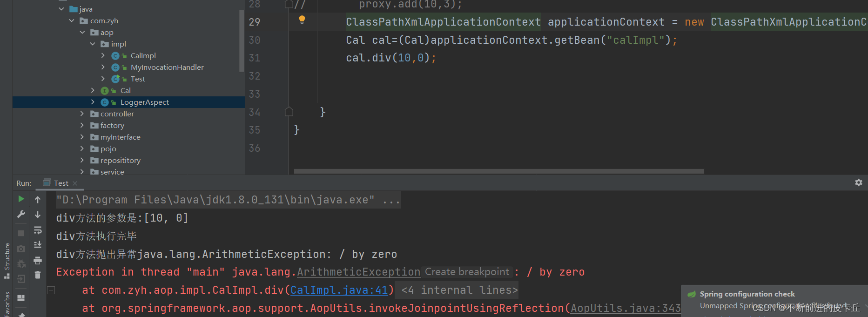Expand the controller package
This screenshot has width=868, height=317.
tap(82, 114)
